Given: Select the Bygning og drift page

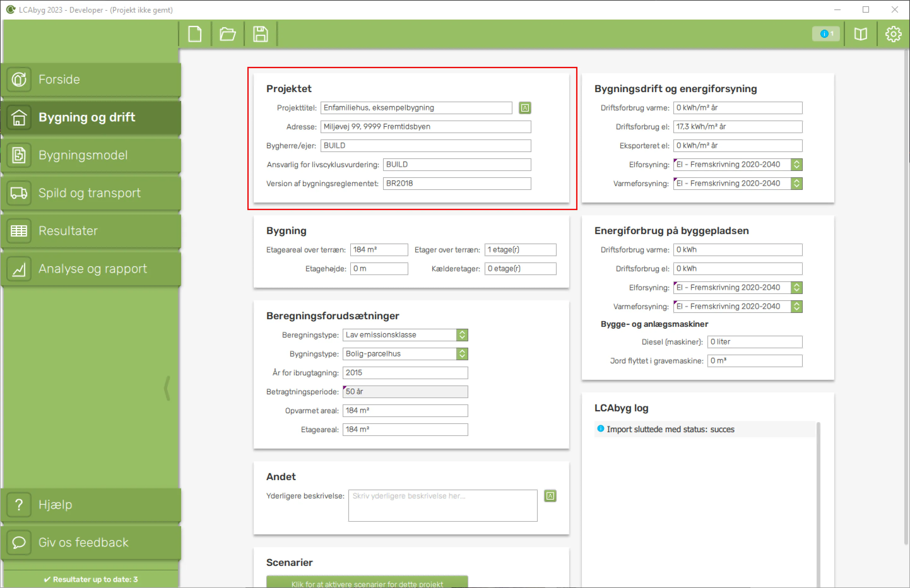Looking at the screenshot, I should point(91,117).
